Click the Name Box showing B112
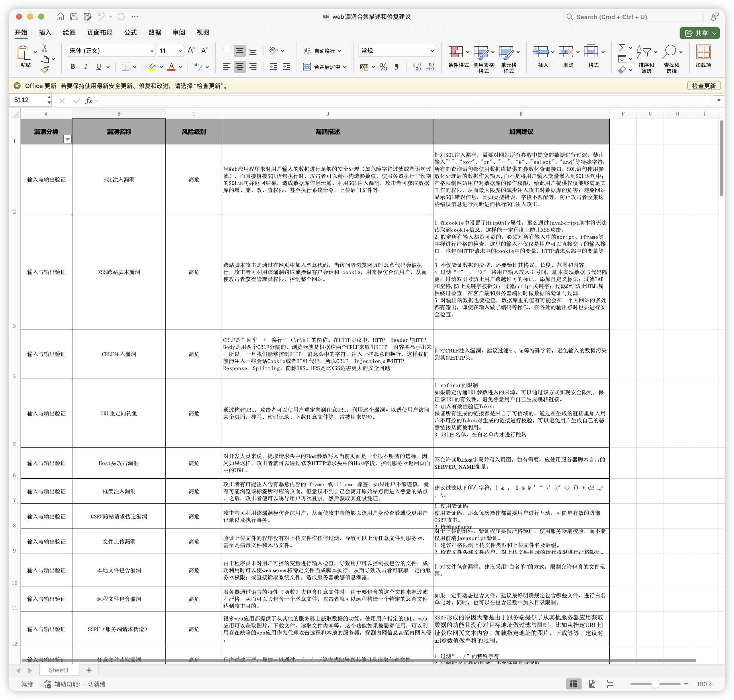Viewport: 734px width, 700px height. pos(30,100)
